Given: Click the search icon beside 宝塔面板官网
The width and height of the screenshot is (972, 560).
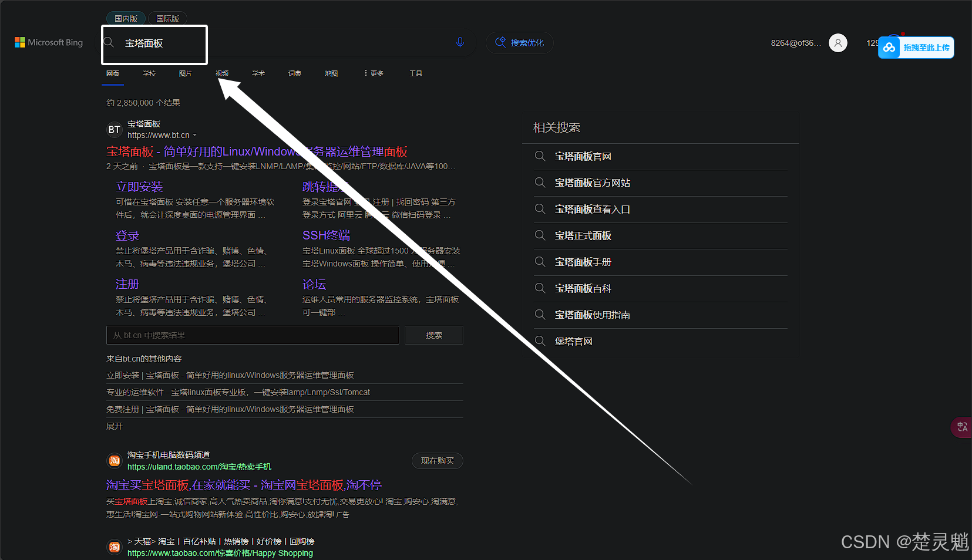Looking at the screenshot, I should click(540, 156).
